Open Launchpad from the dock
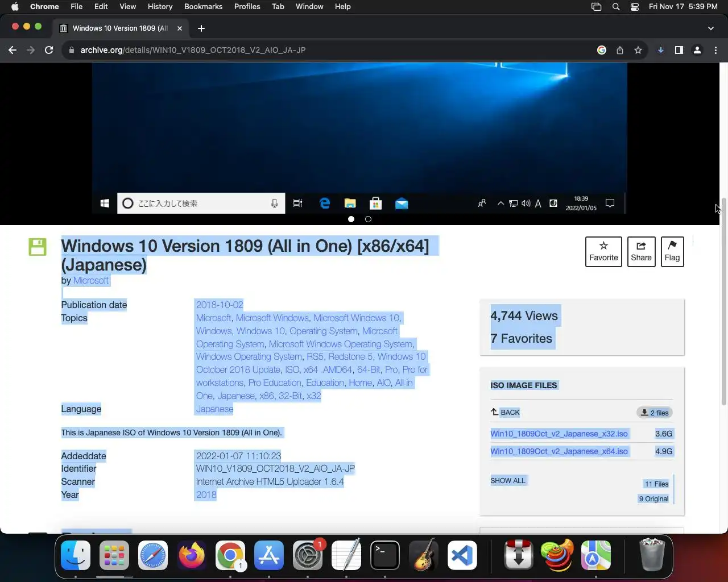 pos(114,555)
